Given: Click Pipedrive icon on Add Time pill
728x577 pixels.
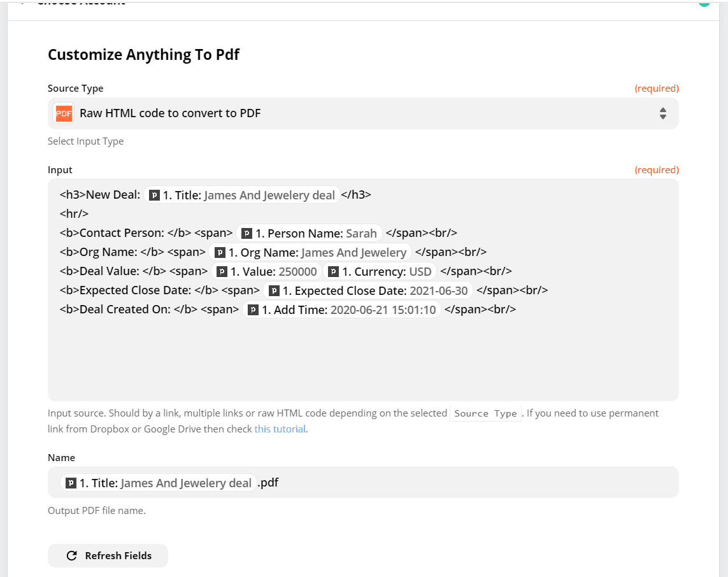Looking at the screenshot, I should (253, 310).
